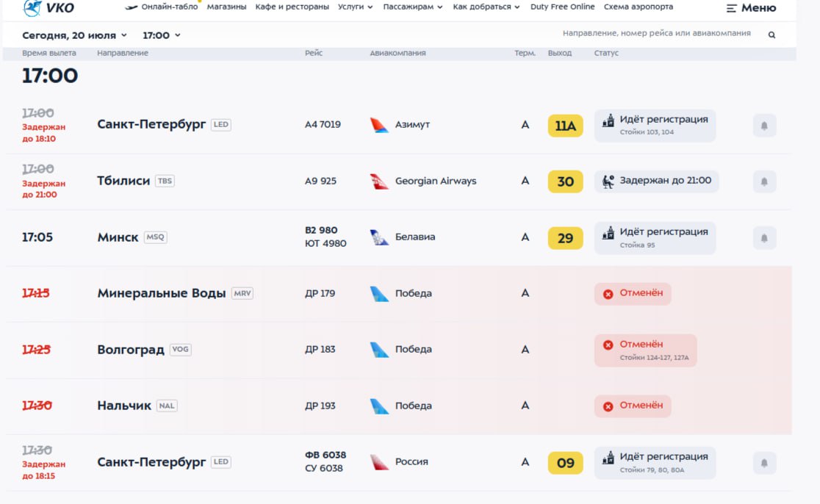Toggle notification bell for Minsk flight
Image resolution: width=820 pixels, height=504 pixels.
(764, 238)
